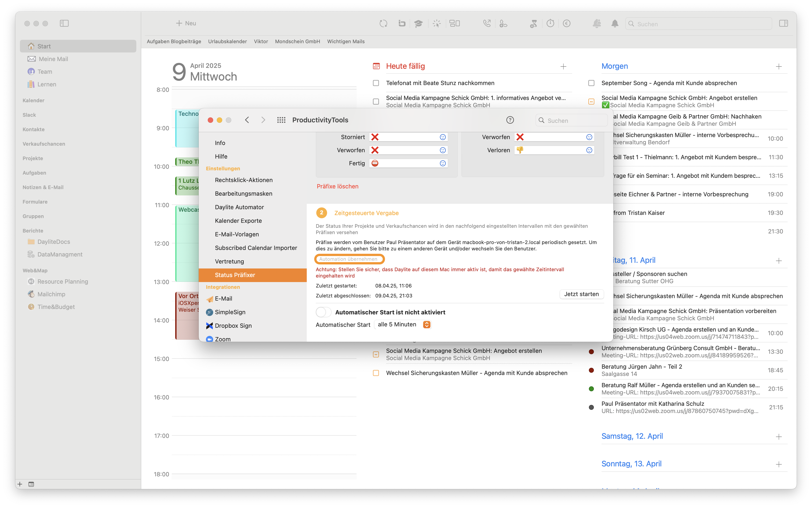This screenshot has width=812, height=508.
Task: Select Status Präfixer in settings list
Action: [253, 275]
